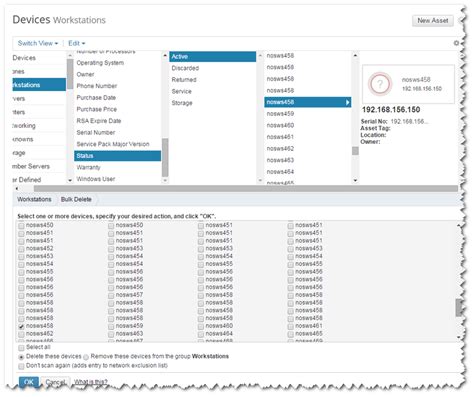Select Workstations category in left list
This screenshot has width=474, height=397.
tap(39, 85)
